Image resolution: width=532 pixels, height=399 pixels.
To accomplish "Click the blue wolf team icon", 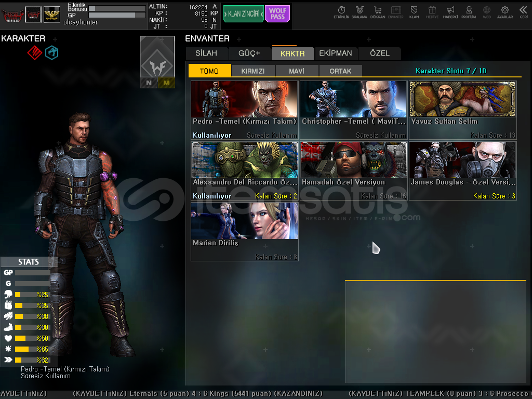I will pos(52,52).
